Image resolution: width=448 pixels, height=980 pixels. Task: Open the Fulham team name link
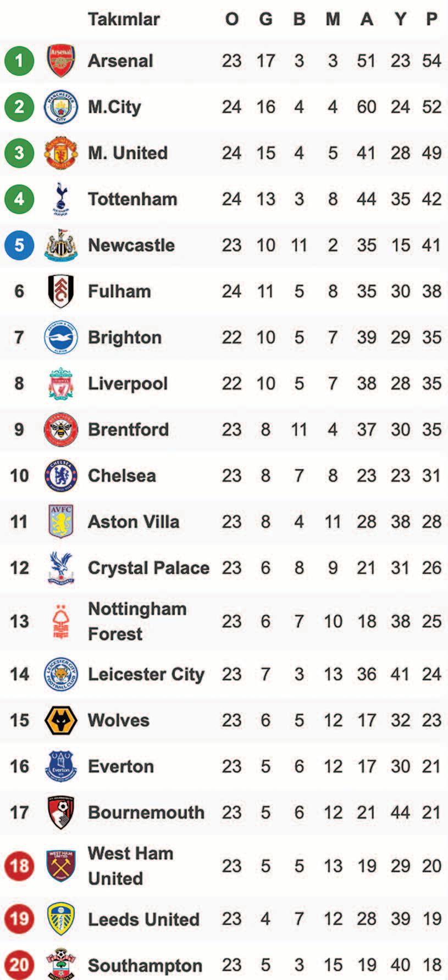tap(119, 291)
